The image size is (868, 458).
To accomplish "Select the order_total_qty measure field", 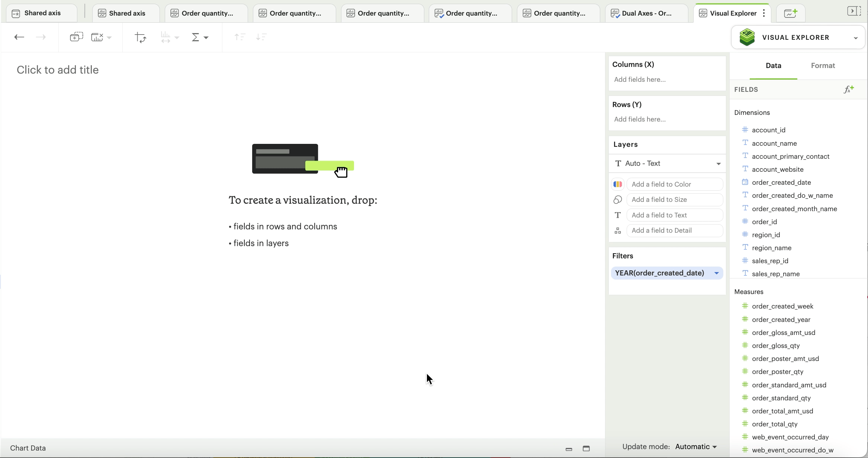I will coord(774,424).
